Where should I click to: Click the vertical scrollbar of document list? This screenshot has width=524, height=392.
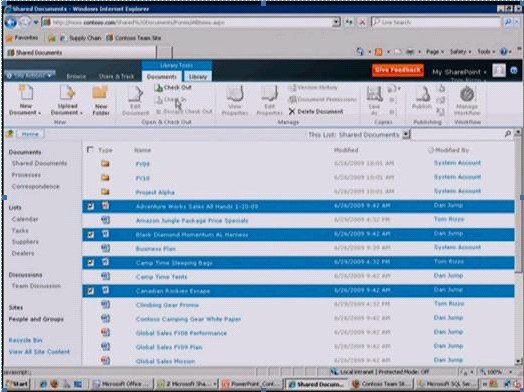pyautogui.click(x=518, y=247)
